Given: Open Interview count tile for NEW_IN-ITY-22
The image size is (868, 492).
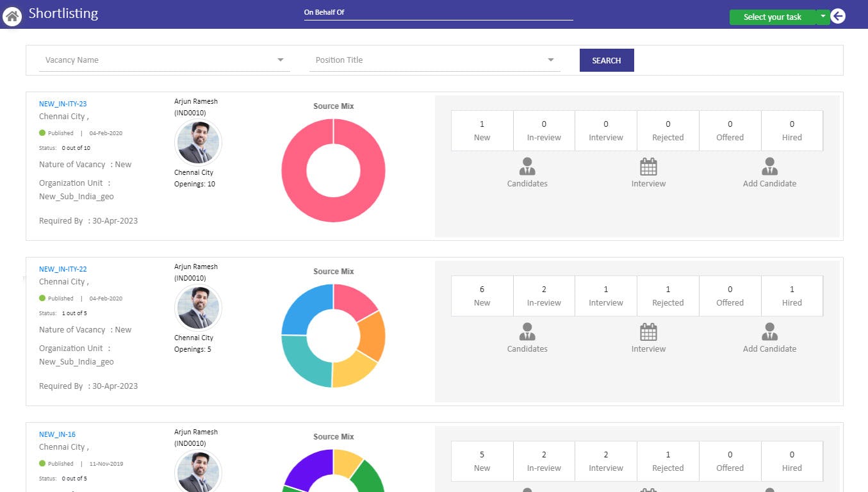Looking at the screenshot, I should [x=606, y=296].
